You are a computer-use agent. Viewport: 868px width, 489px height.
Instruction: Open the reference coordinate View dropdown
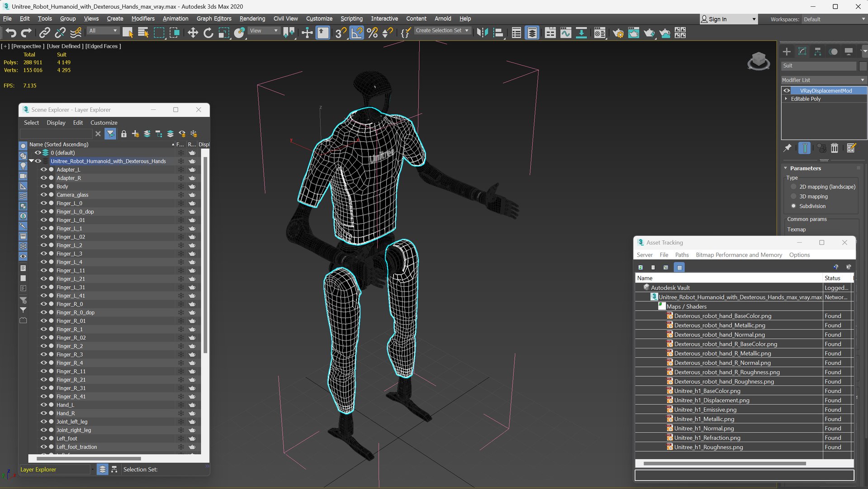coord(264,31)
